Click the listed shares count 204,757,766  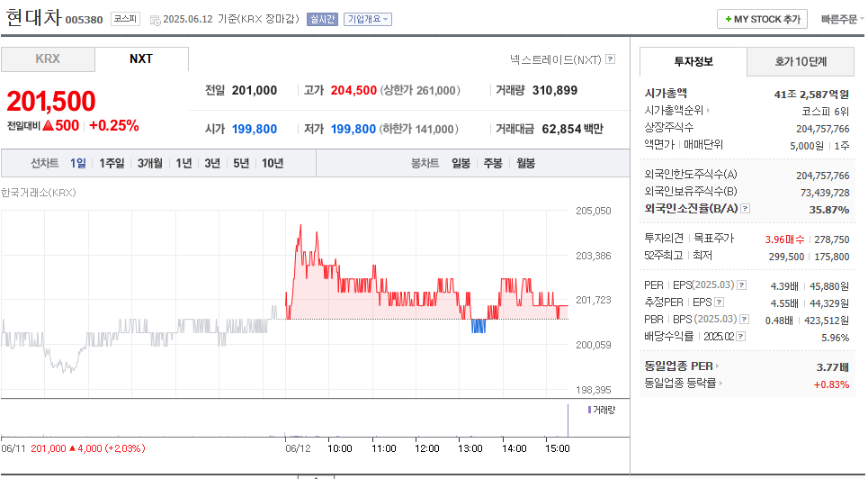tap(823, 129)
